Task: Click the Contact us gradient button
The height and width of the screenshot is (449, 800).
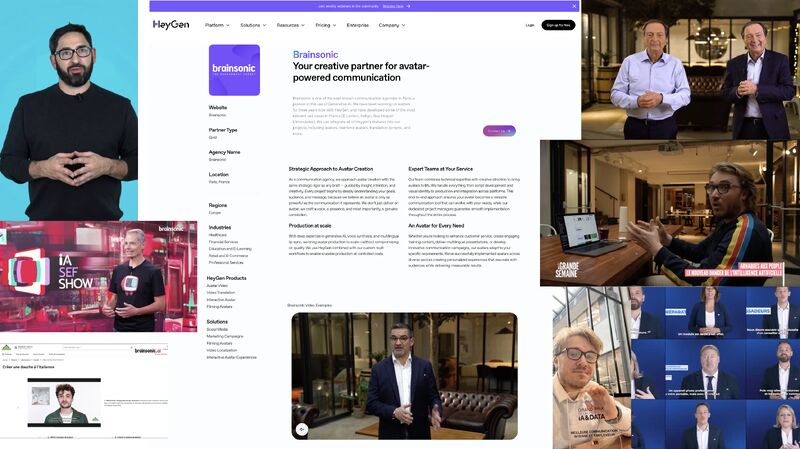Action: 499,131
